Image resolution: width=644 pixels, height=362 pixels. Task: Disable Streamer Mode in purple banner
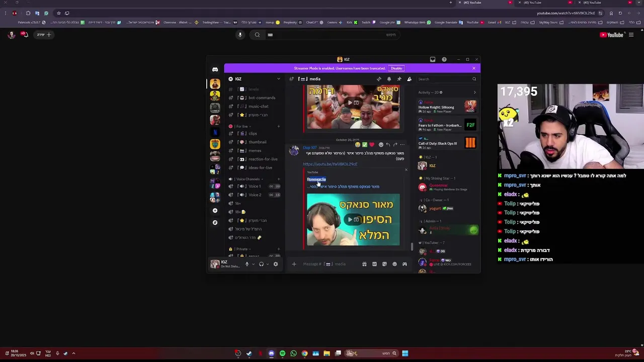(x=396, y=68)
